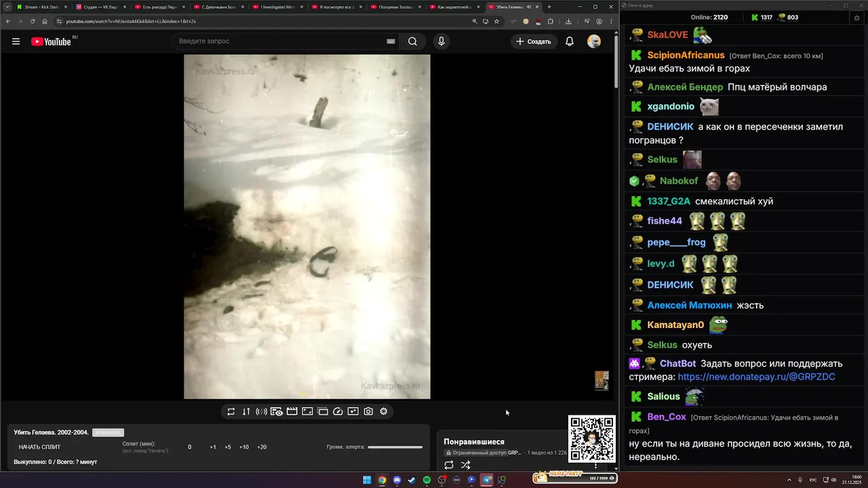Open the Windows Start button
This screenshot has height=488, width=868.
point(367,480)
